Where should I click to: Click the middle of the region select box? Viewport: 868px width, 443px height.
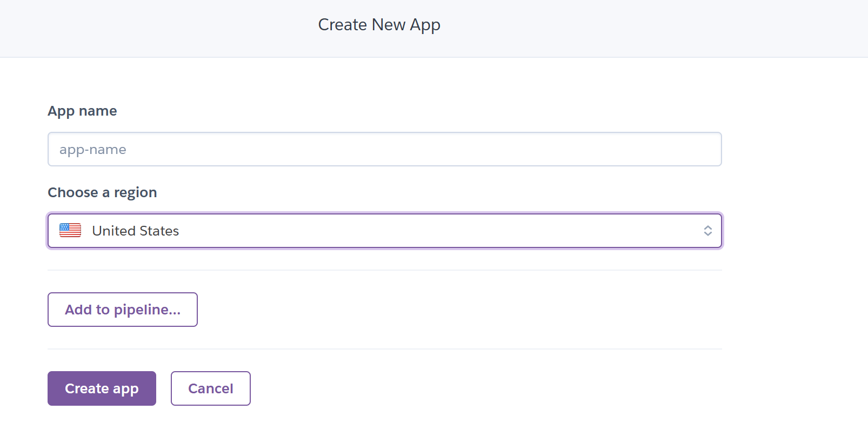(x=384, y=231)
